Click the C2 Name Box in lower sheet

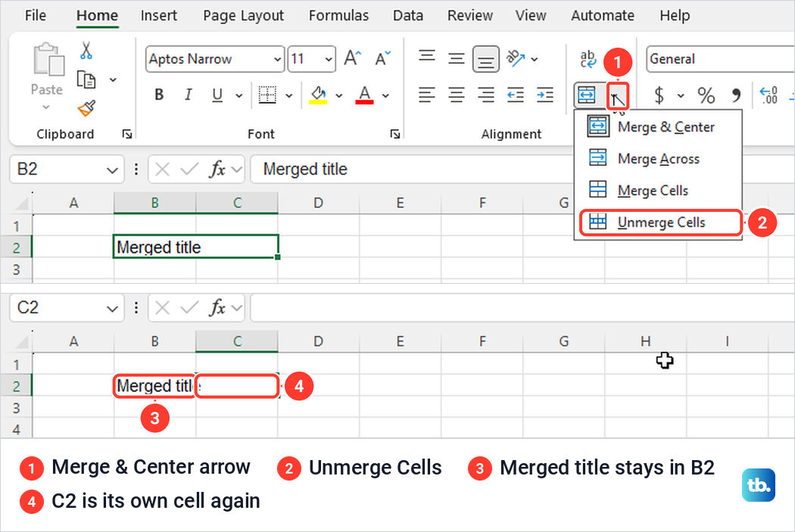(x=67, y=307)
